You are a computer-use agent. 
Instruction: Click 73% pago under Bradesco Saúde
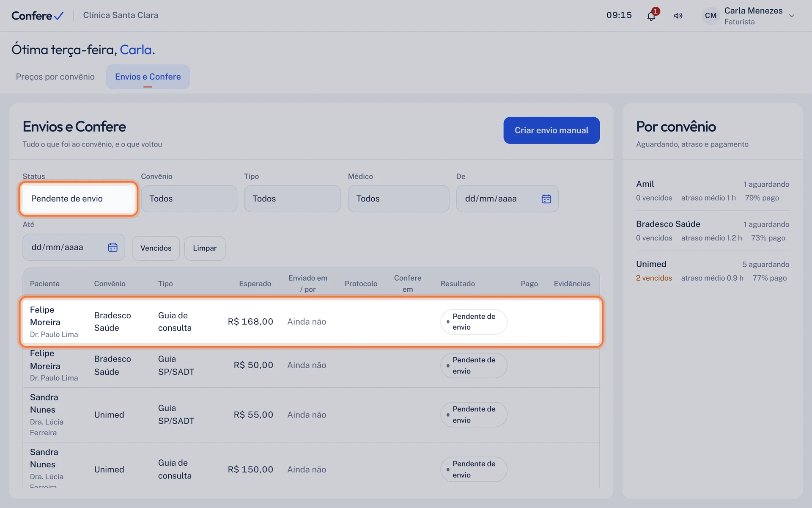(768, 238)
